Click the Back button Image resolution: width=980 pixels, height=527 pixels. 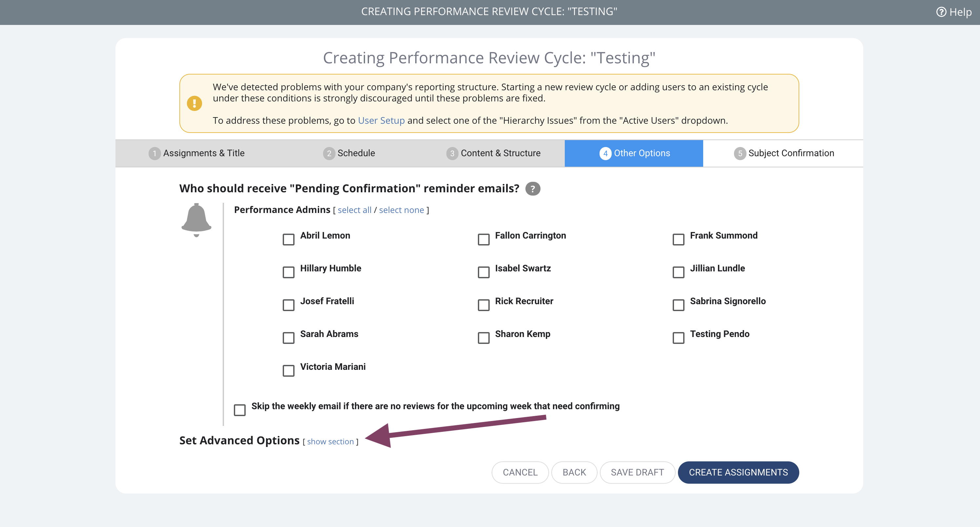coord(574,472)
